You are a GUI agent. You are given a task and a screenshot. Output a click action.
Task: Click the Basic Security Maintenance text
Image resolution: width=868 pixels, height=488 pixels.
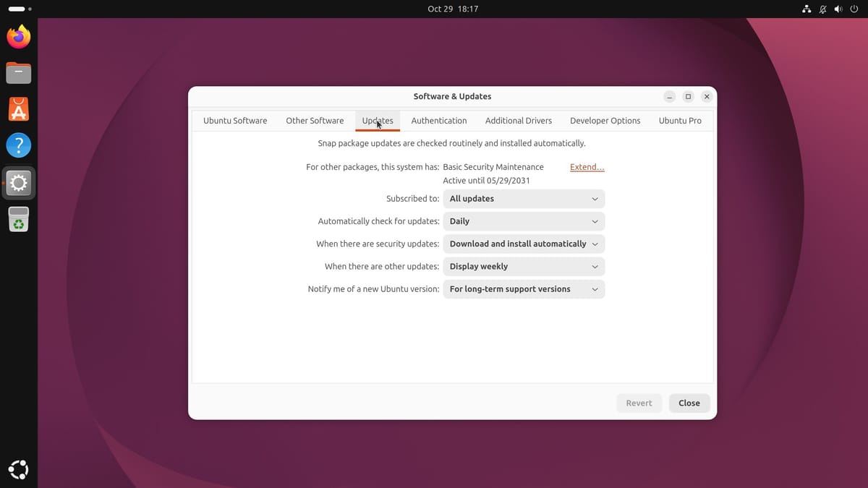point(493,167)
